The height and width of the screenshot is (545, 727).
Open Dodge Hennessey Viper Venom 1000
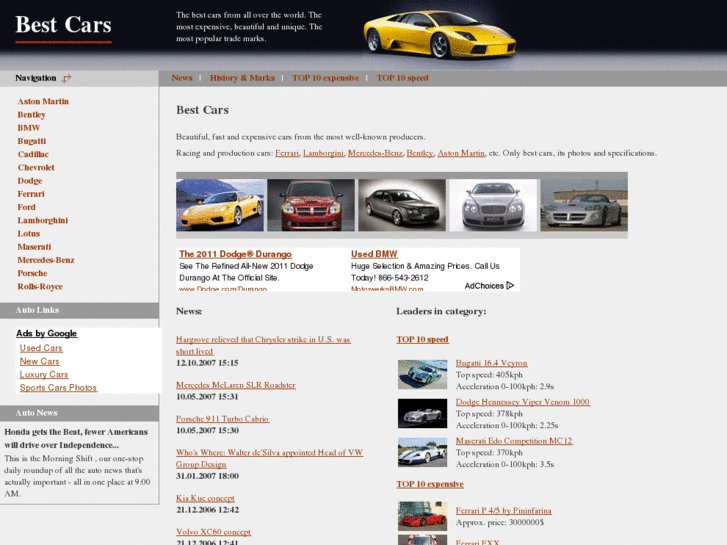pyautogui.click(x=523, y=402)
